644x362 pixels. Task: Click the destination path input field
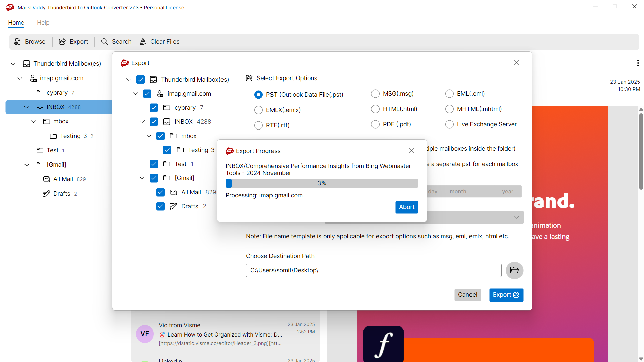click(x=374, y=270)
